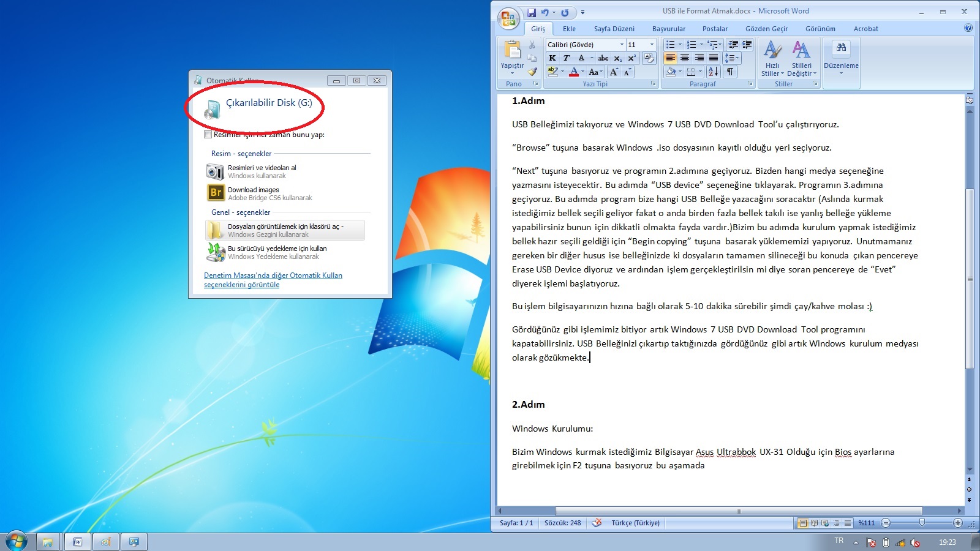This screenshot has height=551, width=980.
Task: Switch to Print Layout view in status bar
Action: click(802, 523)
